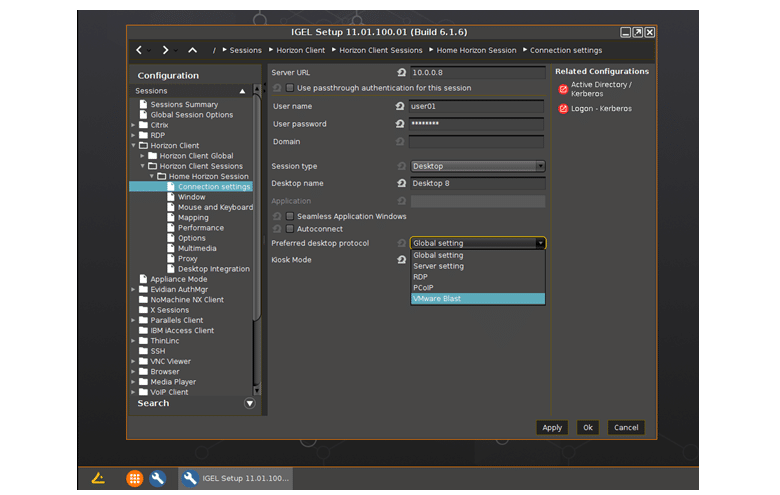Screen dimensions: 780x495
Task: Expand the Horizon Client Global node
Action: [x=142, y=156]
